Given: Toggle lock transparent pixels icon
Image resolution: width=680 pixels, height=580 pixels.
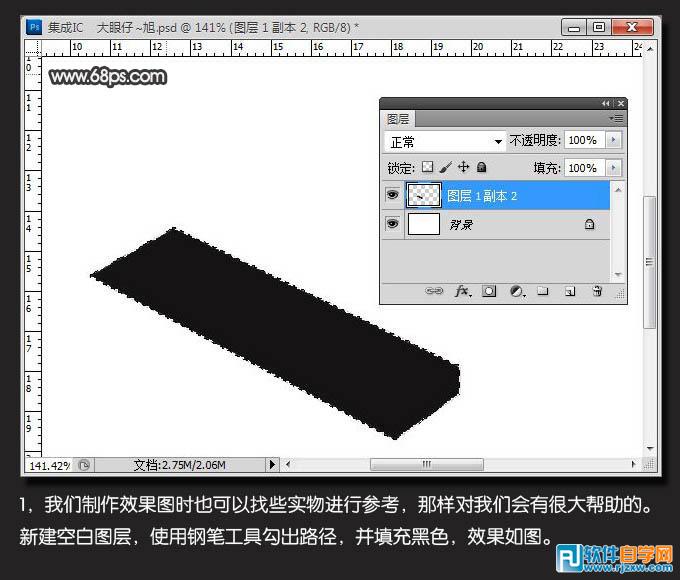Looking at the screenshot, I should pos(428,167).
